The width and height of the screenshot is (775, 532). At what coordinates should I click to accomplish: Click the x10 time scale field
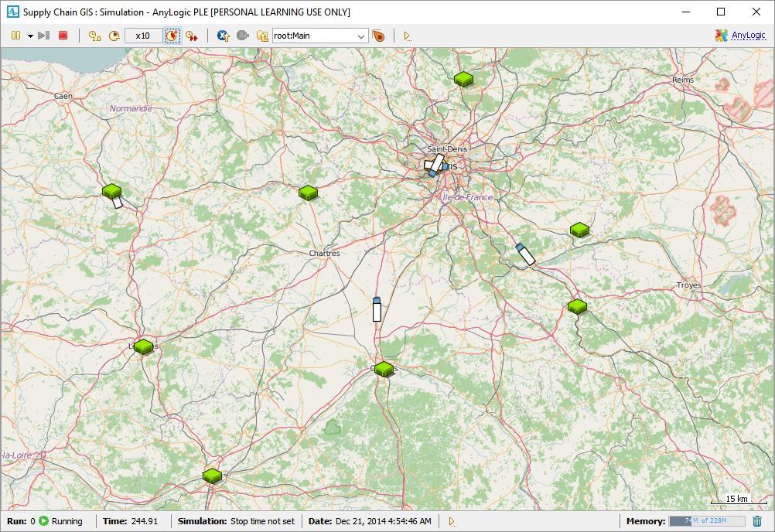coord(143,36)
